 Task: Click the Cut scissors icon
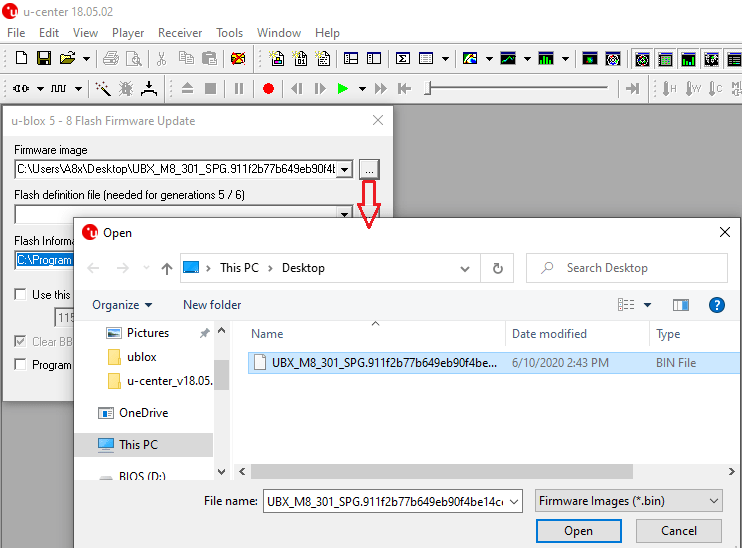click(x=161, y=59)
